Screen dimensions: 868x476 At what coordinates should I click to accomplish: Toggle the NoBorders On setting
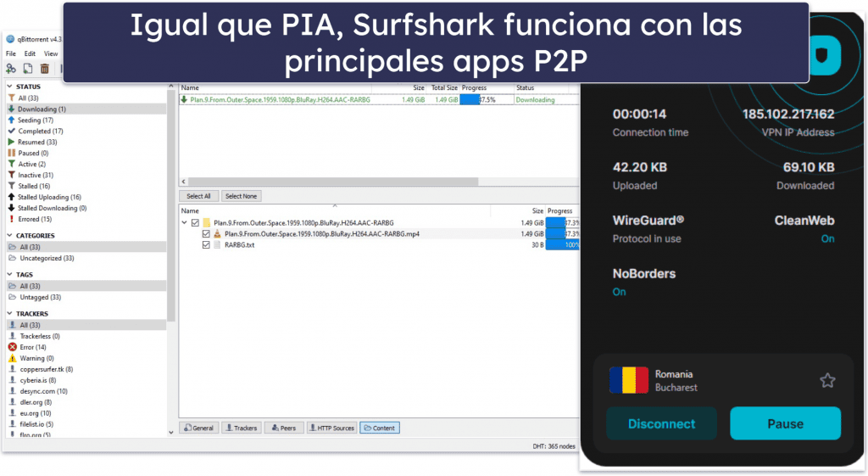[x=619, y=292]
